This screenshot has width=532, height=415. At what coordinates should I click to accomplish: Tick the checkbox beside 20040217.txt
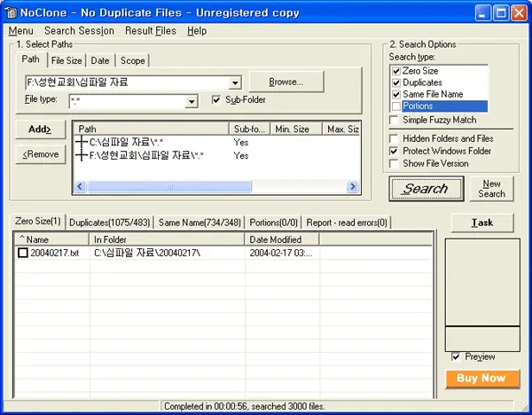point(23,253)
